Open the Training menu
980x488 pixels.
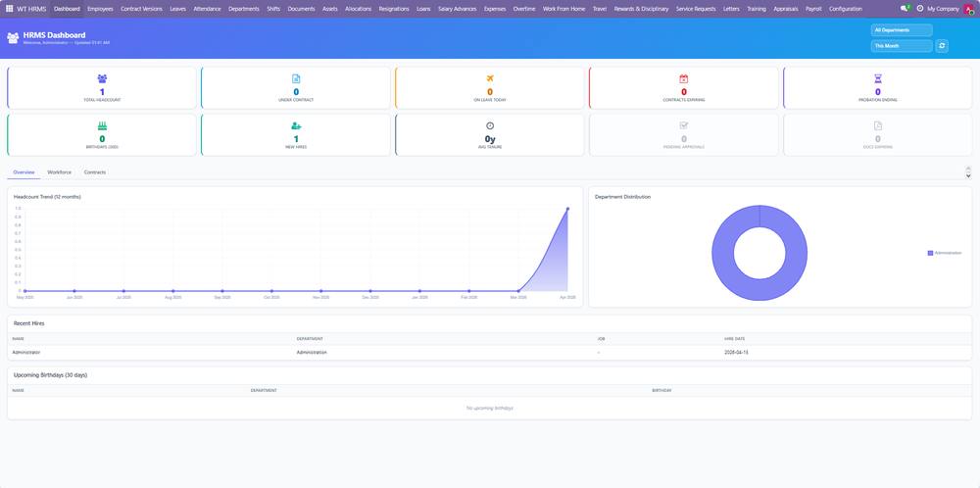(x=757, y=9)
